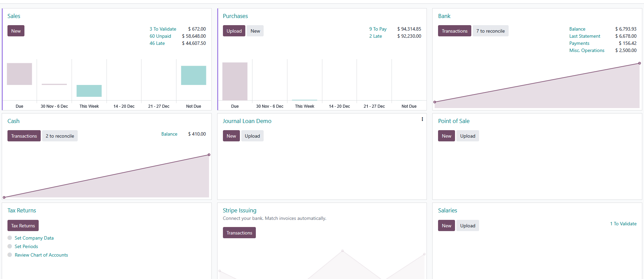644x279 pixels.
Task: Toggle the Set Periods step circle
Action: tap(10, 246)
